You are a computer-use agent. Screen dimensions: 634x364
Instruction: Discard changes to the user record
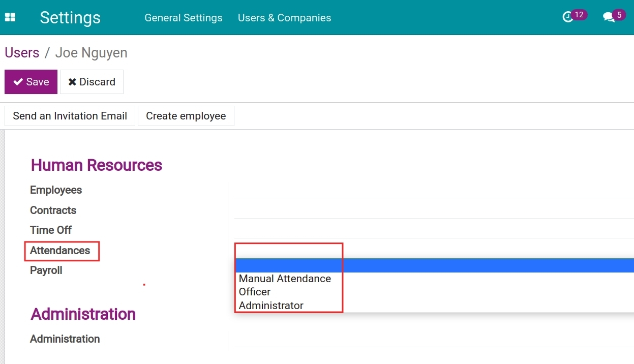click(92, 82)
